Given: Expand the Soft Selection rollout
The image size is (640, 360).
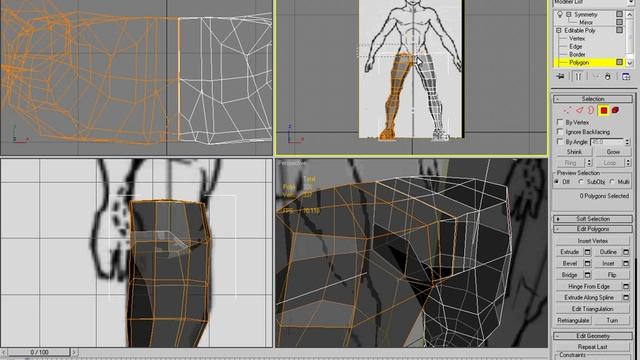Looking at the screenshot, I should point(593,219).
